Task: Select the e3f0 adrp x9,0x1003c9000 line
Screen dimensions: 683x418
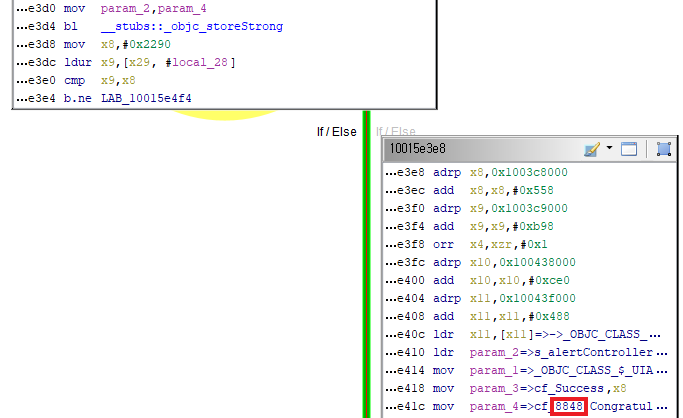Action: tap(477, 208)
